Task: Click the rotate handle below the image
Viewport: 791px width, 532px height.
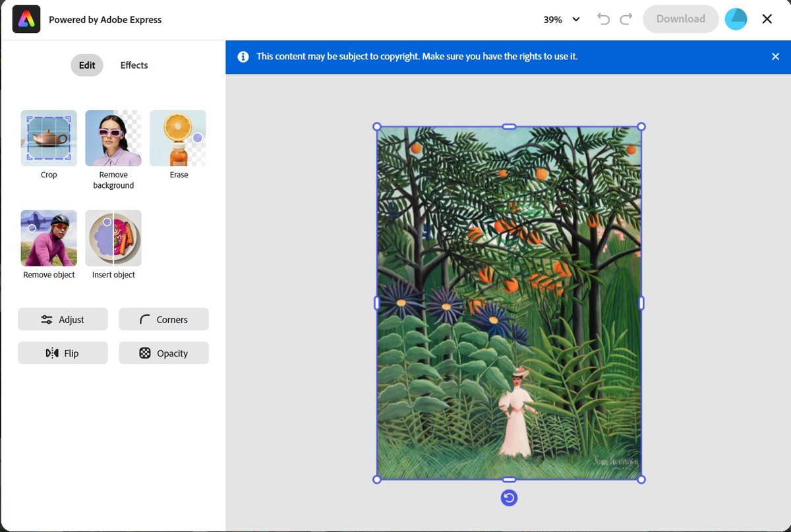Action: pos(509,498)
